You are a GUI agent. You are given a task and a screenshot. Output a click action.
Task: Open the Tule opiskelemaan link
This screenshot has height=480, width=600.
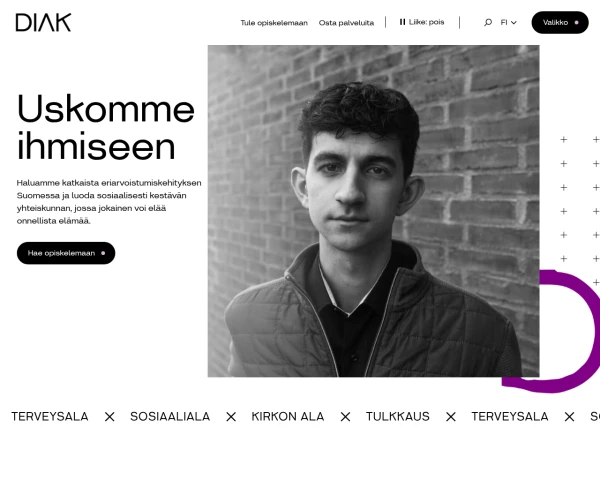274,23
